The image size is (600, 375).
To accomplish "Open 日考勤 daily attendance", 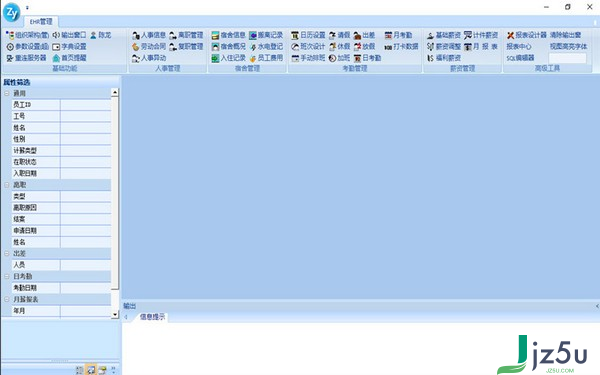I will click(x=367, y=58).
